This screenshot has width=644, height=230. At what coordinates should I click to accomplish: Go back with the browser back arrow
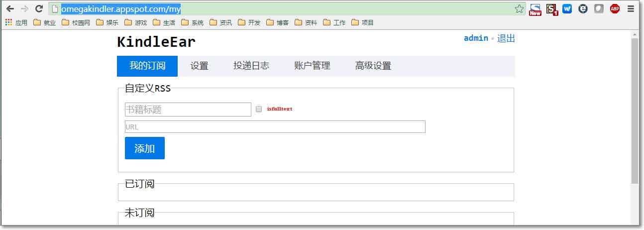[10, 8]
